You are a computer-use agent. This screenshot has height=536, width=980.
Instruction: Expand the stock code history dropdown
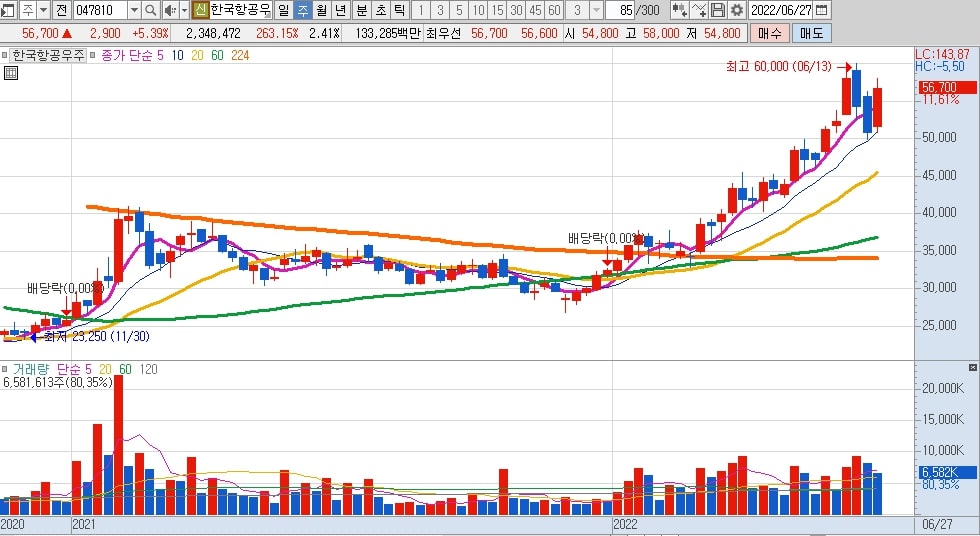(x=134, y=10)
